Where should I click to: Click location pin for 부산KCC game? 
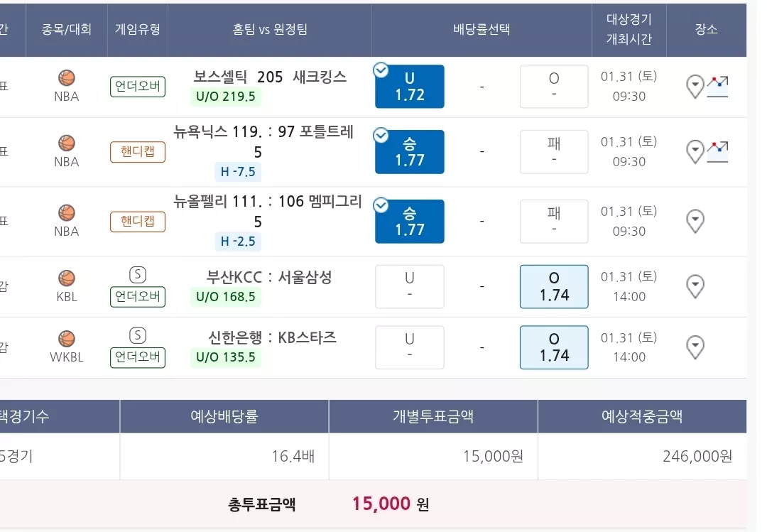pos(695,286)
